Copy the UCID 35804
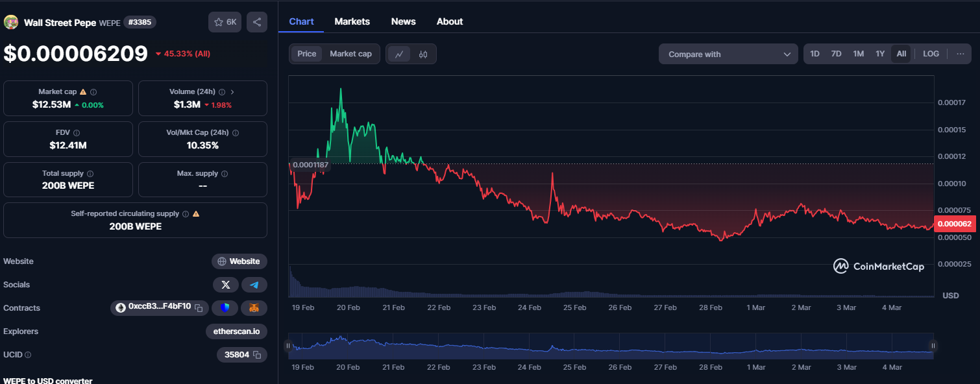The height and width of the screenshot is (384, 980). tap(257, 355)
